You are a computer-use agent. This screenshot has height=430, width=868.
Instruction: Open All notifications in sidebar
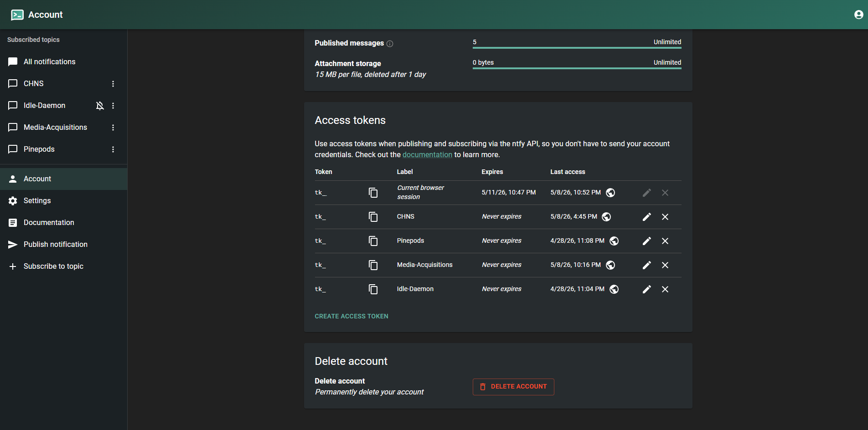click(x=63, y=62)
